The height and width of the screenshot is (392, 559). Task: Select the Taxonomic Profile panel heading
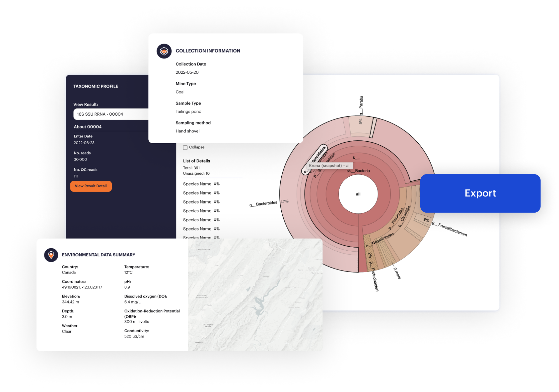[96, 86]
